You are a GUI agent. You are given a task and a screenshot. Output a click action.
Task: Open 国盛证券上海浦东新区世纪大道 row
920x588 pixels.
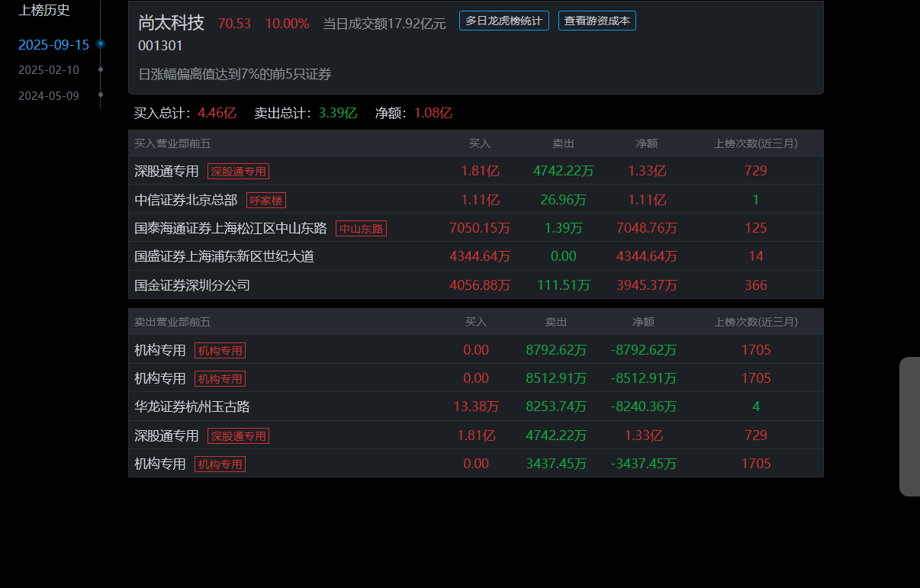[476, 256]
